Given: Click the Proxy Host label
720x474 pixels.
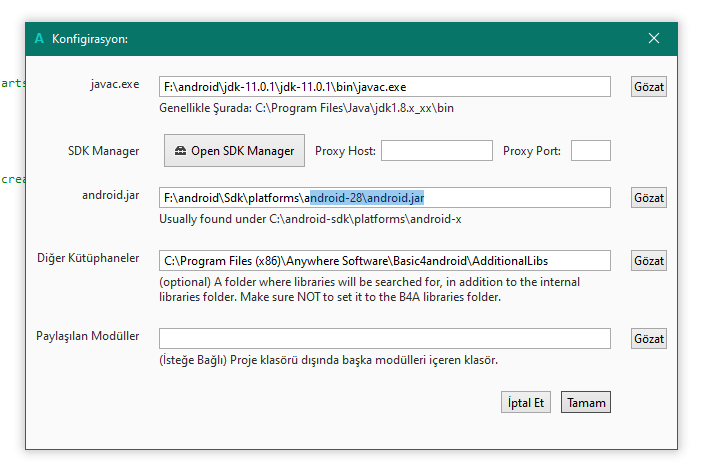Looking at the screenshot, I should (x=345, y=151).
